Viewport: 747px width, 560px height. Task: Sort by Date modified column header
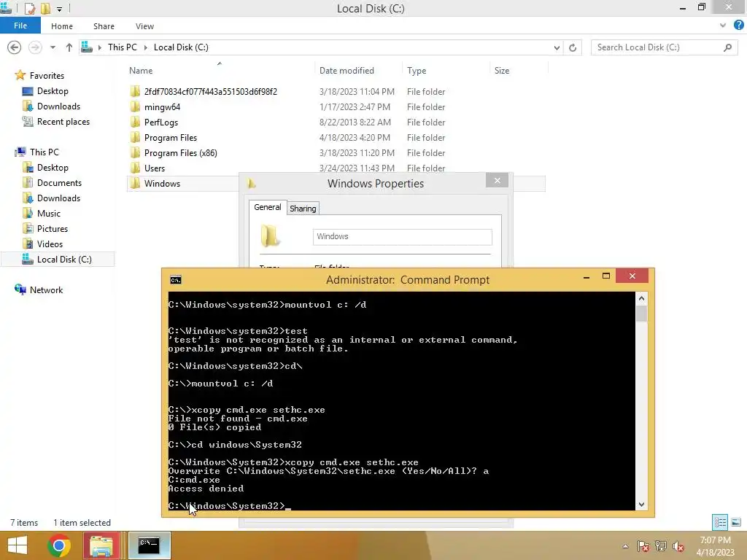(x=347, y=71)
